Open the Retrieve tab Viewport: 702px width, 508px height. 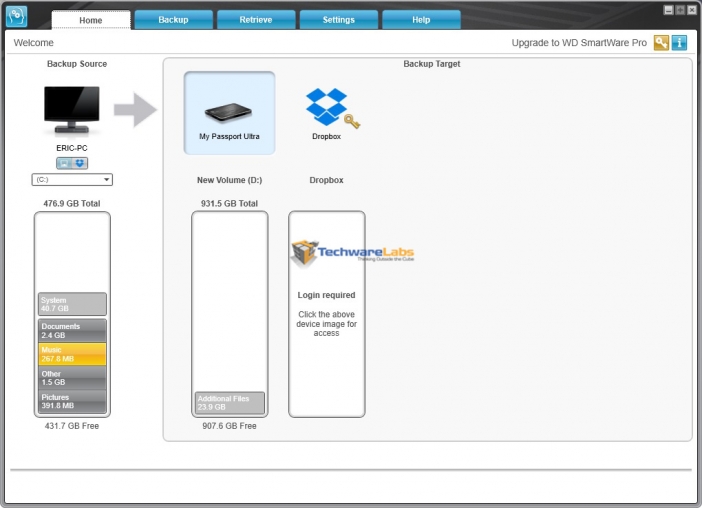point(256,20)
